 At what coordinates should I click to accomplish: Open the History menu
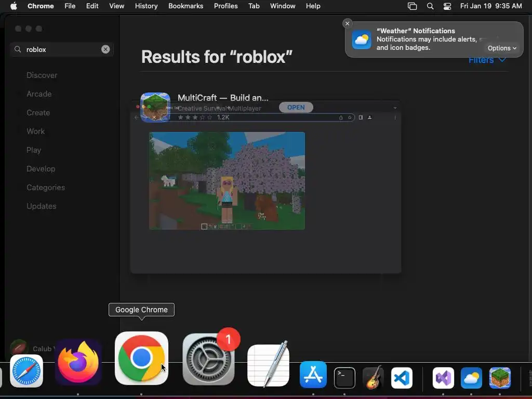click(146, 6)
